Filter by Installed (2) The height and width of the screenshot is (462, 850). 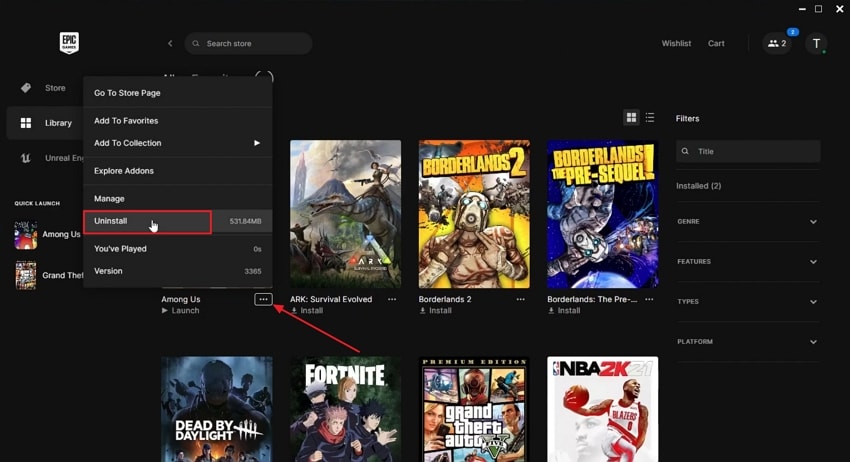tap(698, 186)
